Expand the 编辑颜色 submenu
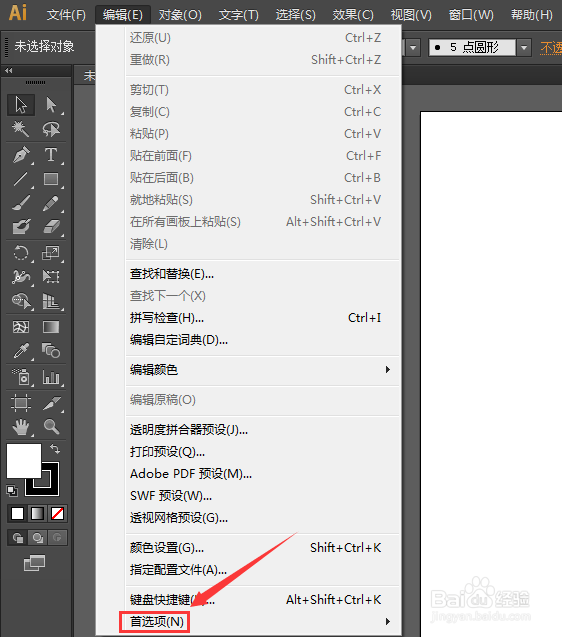 (x=263, y=370)
